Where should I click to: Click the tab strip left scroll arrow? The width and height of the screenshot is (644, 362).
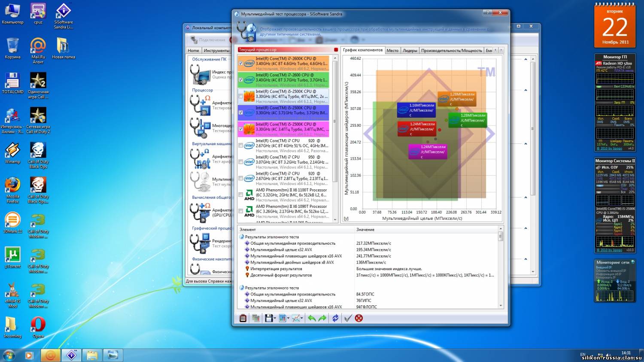click(495, 50)
